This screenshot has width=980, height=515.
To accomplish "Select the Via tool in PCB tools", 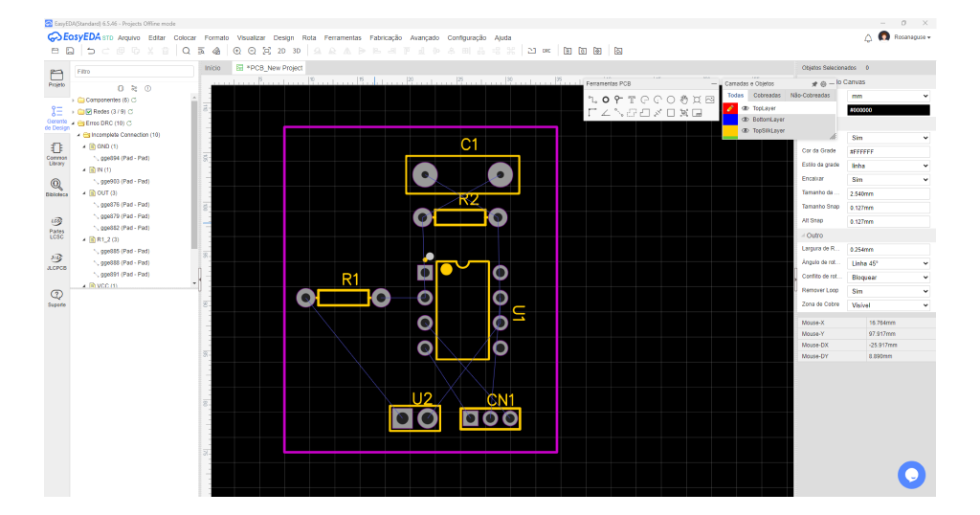I will 618,100.
